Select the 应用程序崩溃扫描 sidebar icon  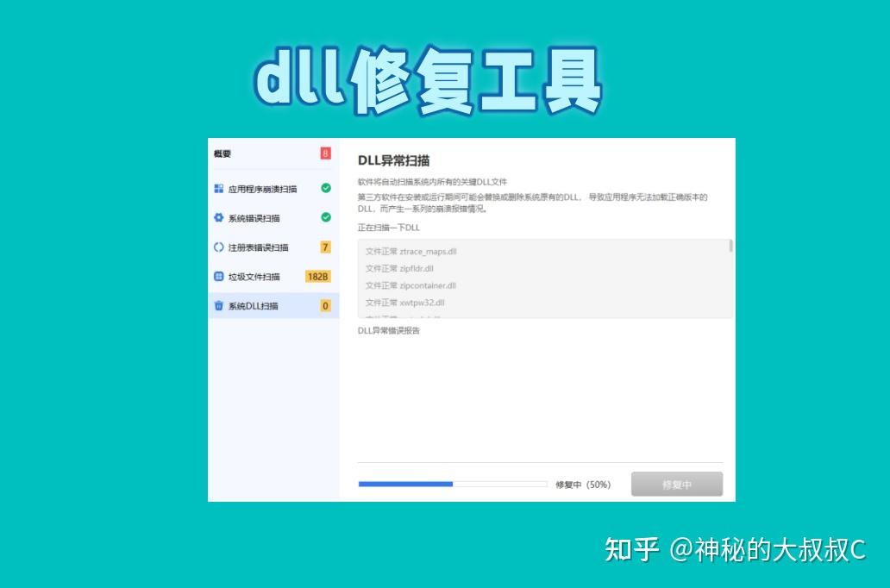[x=217, y=189]
